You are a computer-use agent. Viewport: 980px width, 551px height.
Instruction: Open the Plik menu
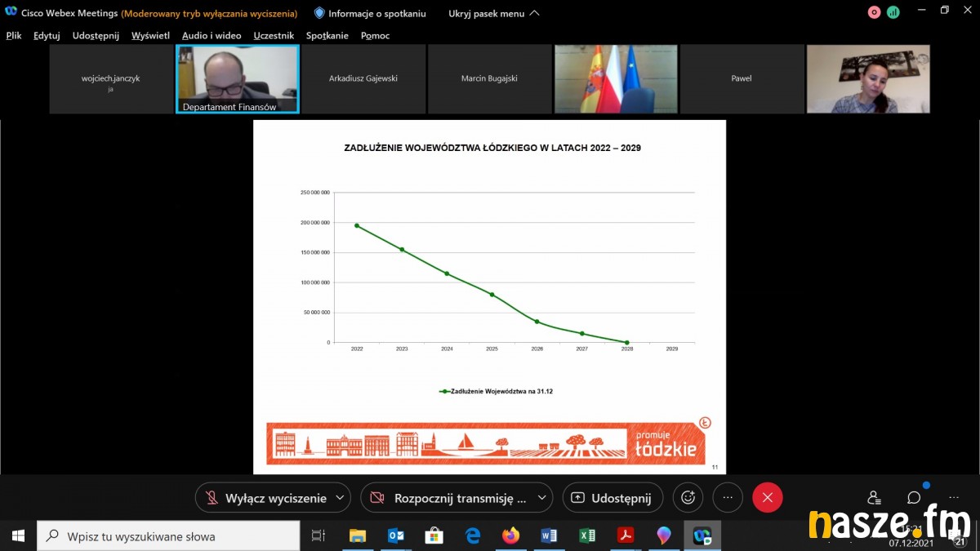[x=14, y=35]
